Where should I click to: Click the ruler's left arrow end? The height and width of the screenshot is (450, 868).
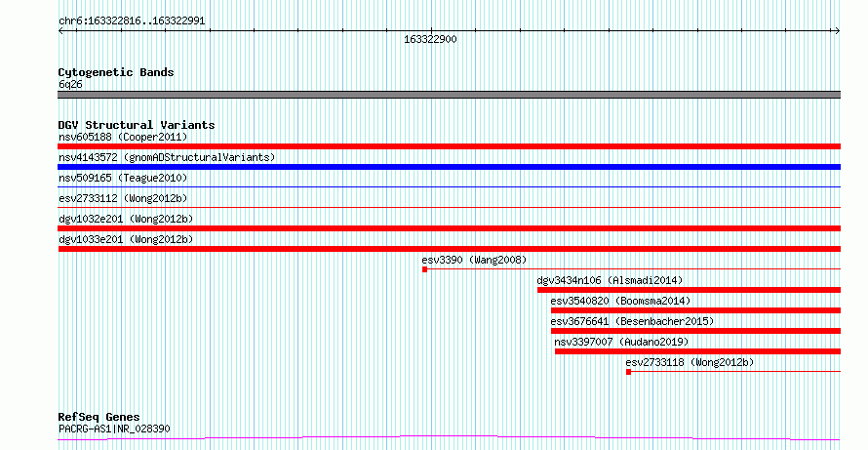pos(60,30)
